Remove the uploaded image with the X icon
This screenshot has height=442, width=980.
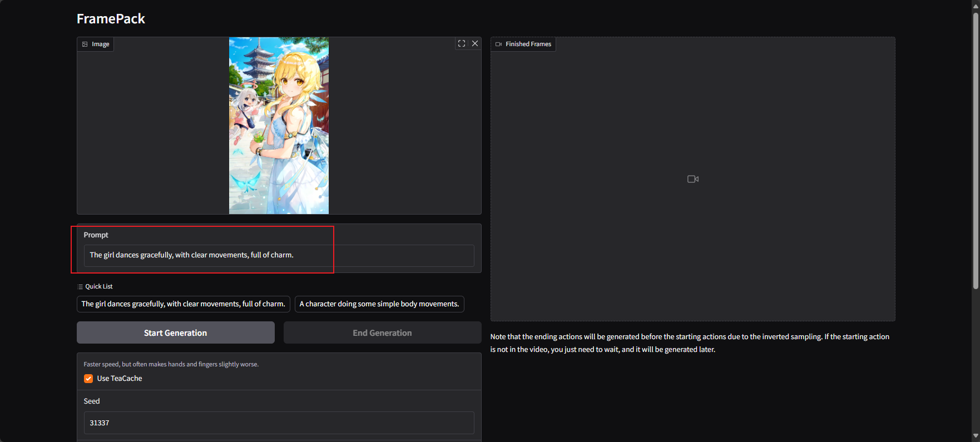(475, 43)
